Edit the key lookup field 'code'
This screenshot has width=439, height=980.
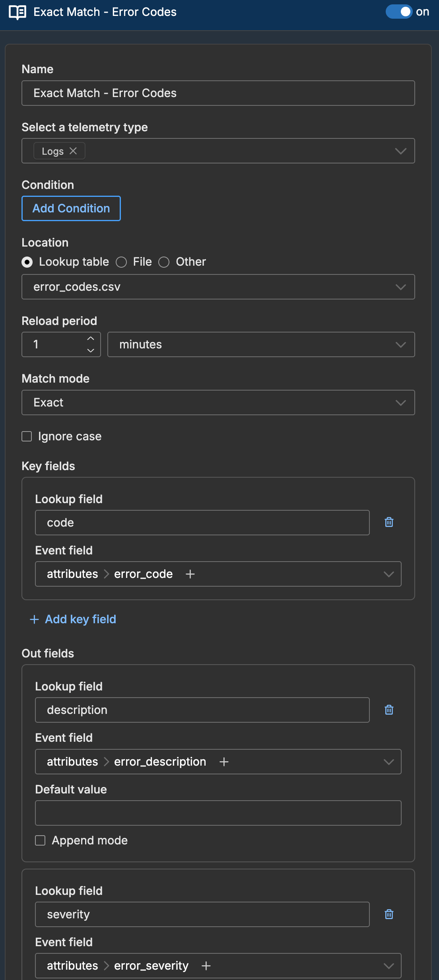coord(202,523)
